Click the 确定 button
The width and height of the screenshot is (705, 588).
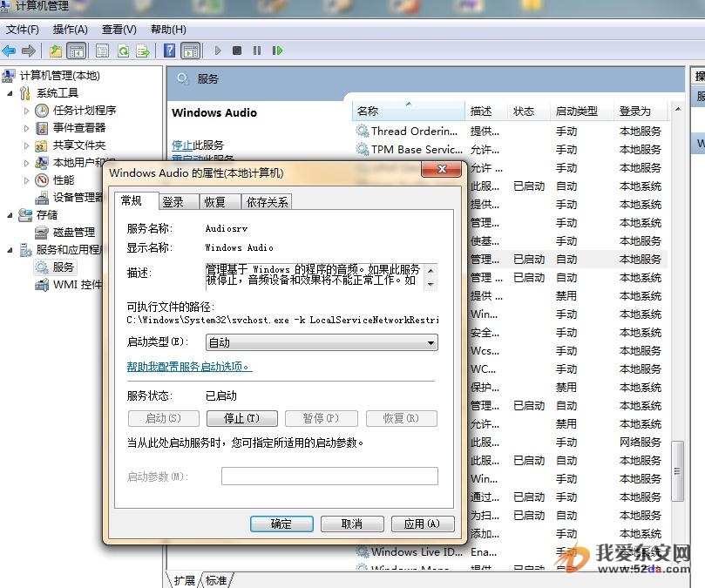pyautogui.click(x=281, y=524)
